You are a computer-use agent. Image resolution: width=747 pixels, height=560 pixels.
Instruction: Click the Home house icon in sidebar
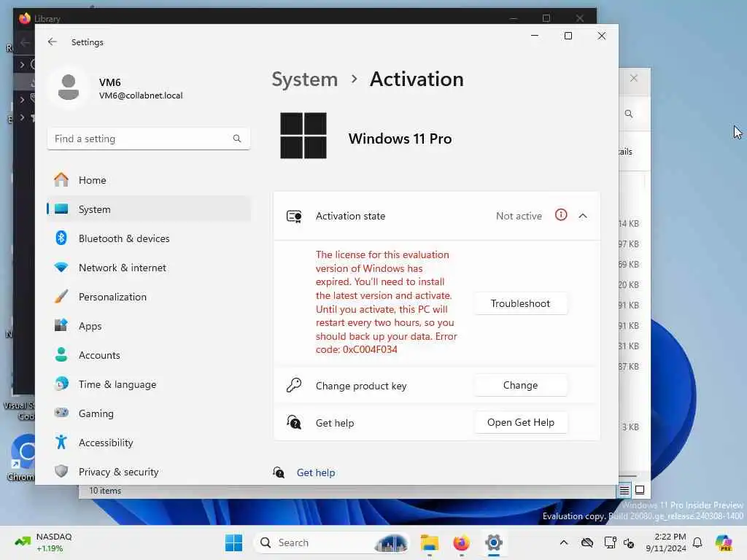tap(61, 179)
